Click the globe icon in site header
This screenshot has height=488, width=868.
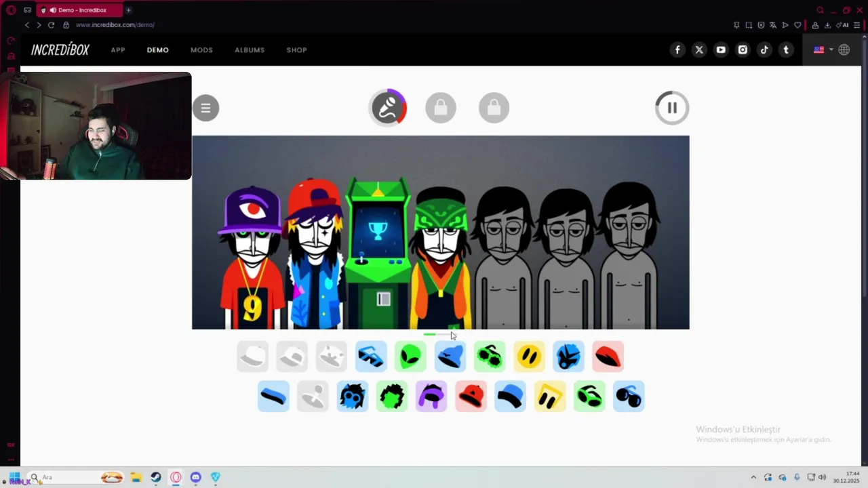tap(844, 49)
